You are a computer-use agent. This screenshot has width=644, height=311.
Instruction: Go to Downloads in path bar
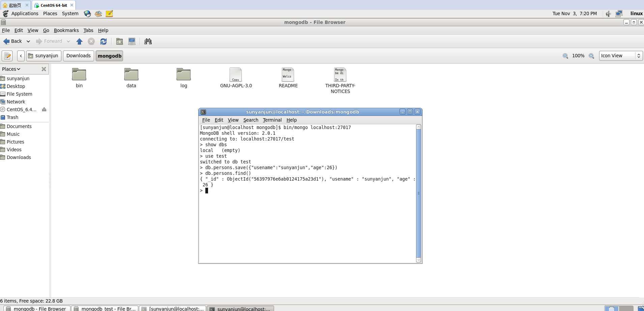(x=79, y=56)
